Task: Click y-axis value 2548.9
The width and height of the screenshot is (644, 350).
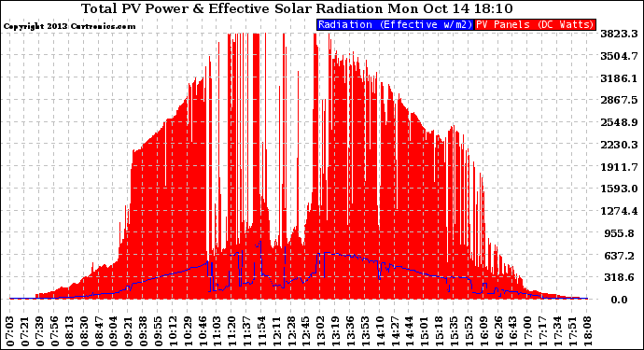Action: tap(619, 122)
